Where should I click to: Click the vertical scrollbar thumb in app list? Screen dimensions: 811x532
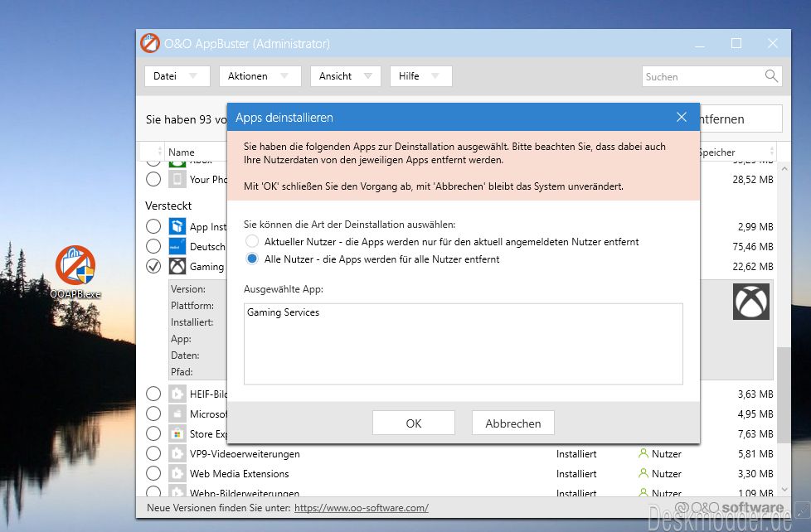pyautogui.click(x=784, y=394)
